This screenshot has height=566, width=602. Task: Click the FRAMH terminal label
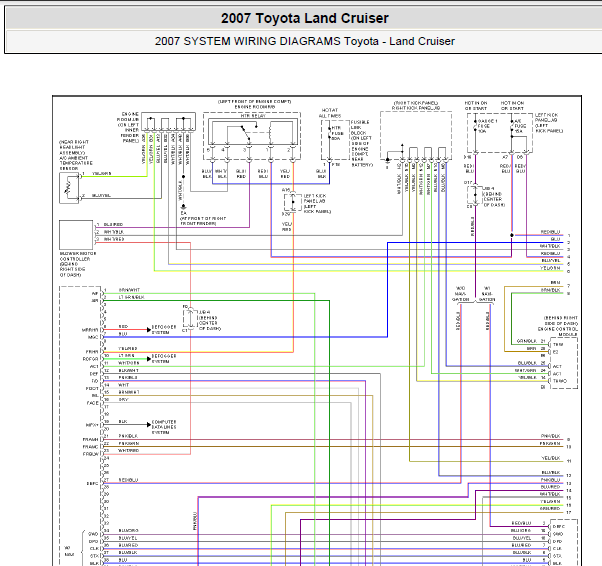point(91,439)
